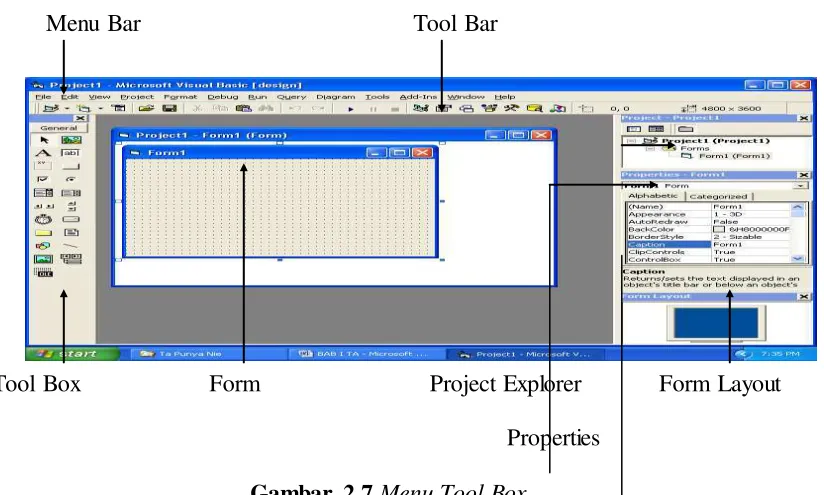
Task: Select the Shape control tool
Action: (x=44, y=245)
